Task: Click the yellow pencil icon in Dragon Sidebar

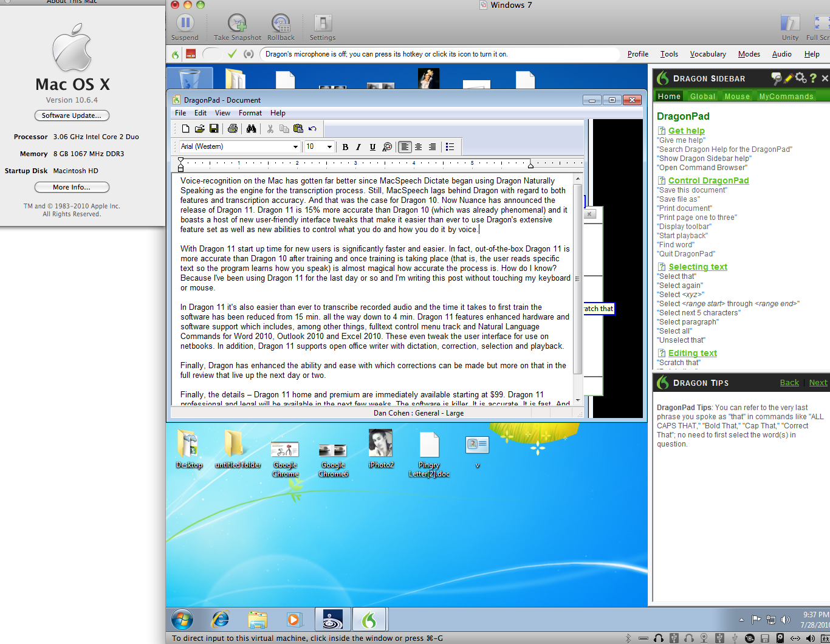Action: [789, 78]
